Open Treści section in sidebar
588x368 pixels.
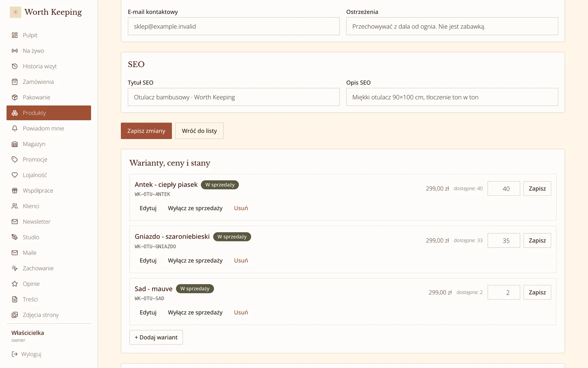click(49, 299)
